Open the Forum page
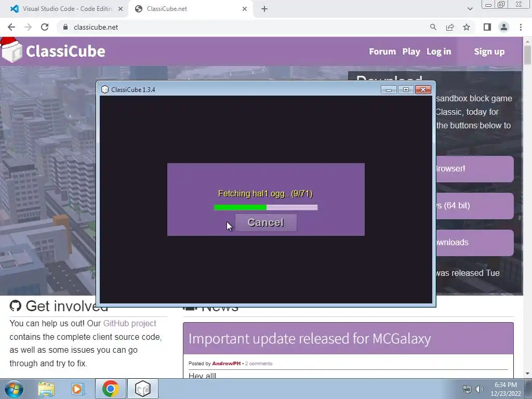 click(x=382, y=51)
